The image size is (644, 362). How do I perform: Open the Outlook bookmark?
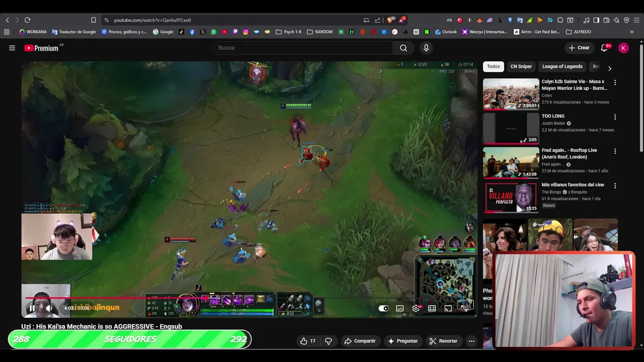446,32
